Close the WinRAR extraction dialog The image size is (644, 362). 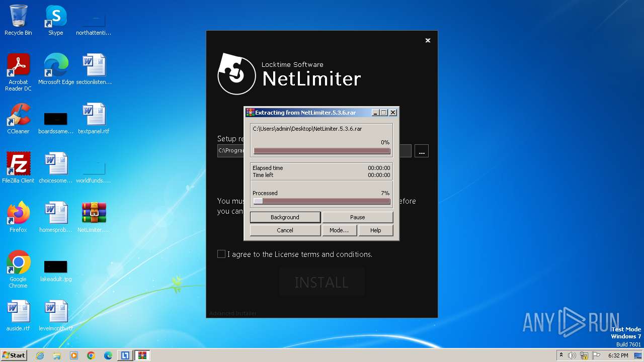coord(393,113)
